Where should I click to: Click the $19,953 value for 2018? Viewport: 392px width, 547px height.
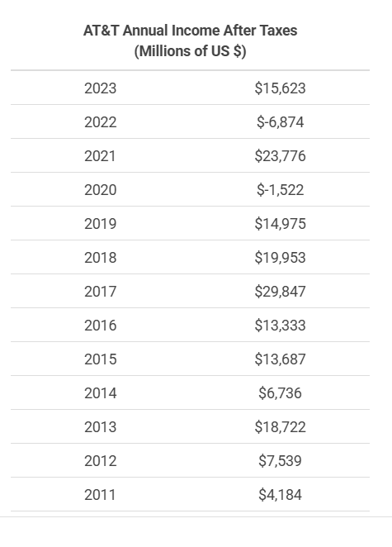(x=280, y=258)
